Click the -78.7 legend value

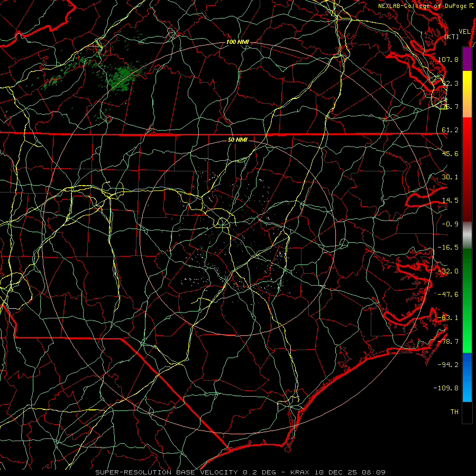[x=448, y=342]
